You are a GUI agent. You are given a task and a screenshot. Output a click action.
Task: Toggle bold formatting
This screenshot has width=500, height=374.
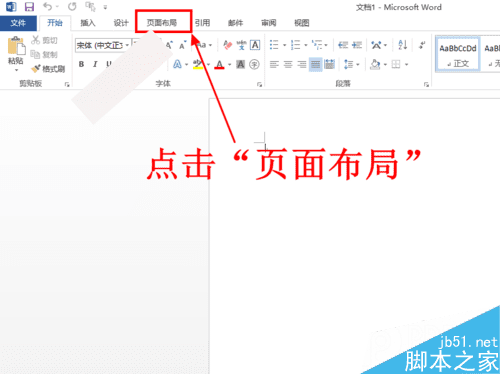[x=81, y=64]
